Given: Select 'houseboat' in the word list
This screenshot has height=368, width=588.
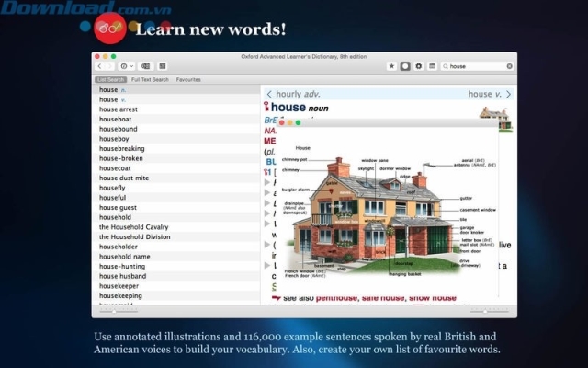Looking at the screenshot, I should click(x=116, y=120).
